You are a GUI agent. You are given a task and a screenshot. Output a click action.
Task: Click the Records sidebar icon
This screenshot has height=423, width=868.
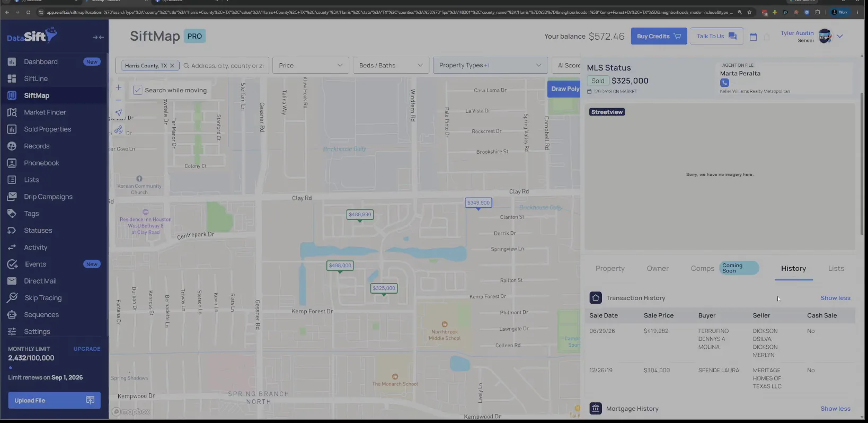12,146
